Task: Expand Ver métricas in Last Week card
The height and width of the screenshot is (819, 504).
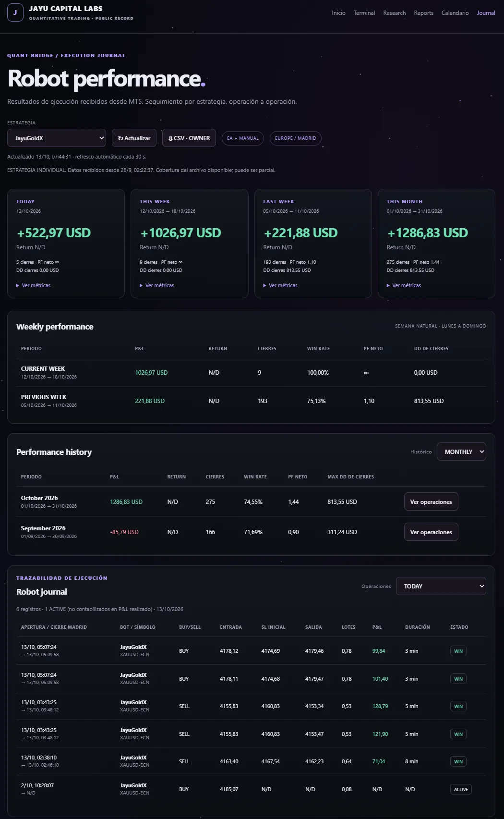Action: [280, 285]
